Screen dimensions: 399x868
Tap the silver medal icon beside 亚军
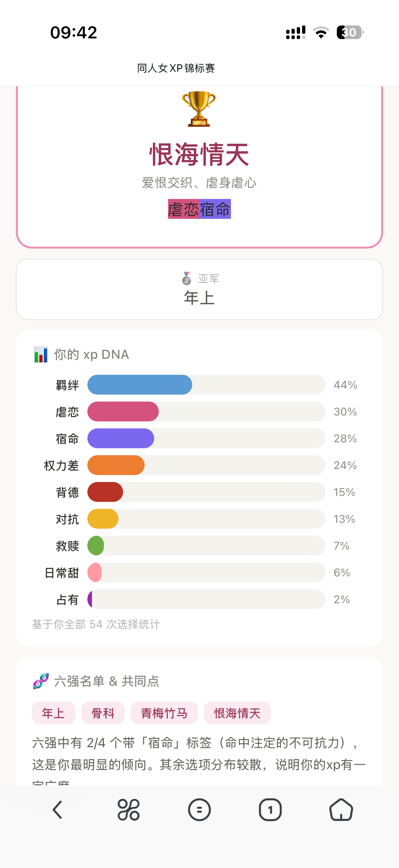tap(187, 278)
